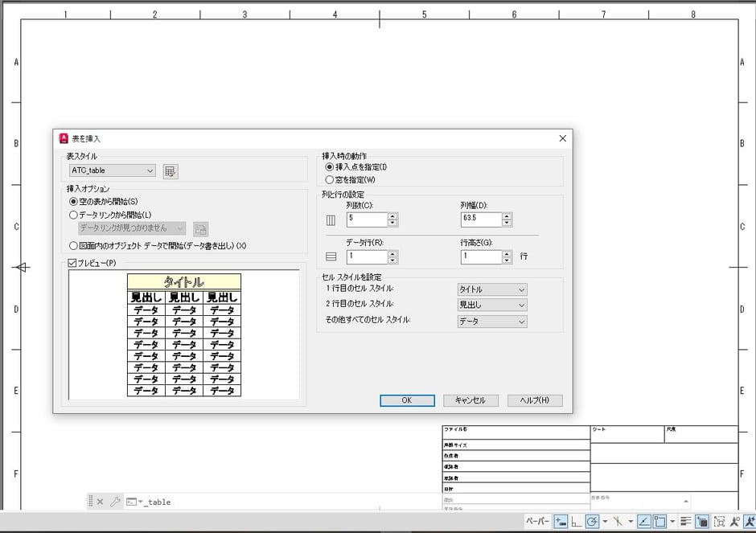756x533 pixels.
Task: Open the table style launcher icon beside ATC_table
Action: (171, 171)
